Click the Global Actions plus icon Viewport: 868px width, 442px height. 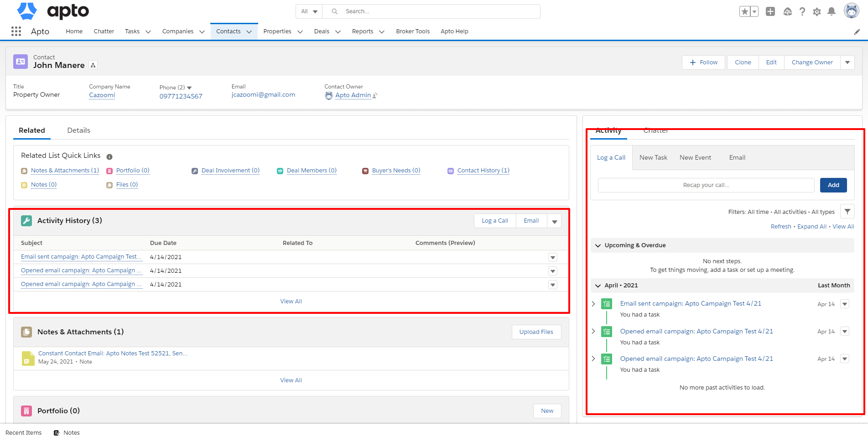point(770,12)
